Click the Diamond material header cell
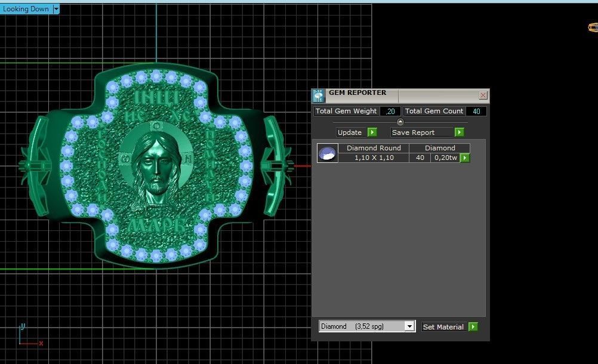The image size is (598, 364). 440,148
